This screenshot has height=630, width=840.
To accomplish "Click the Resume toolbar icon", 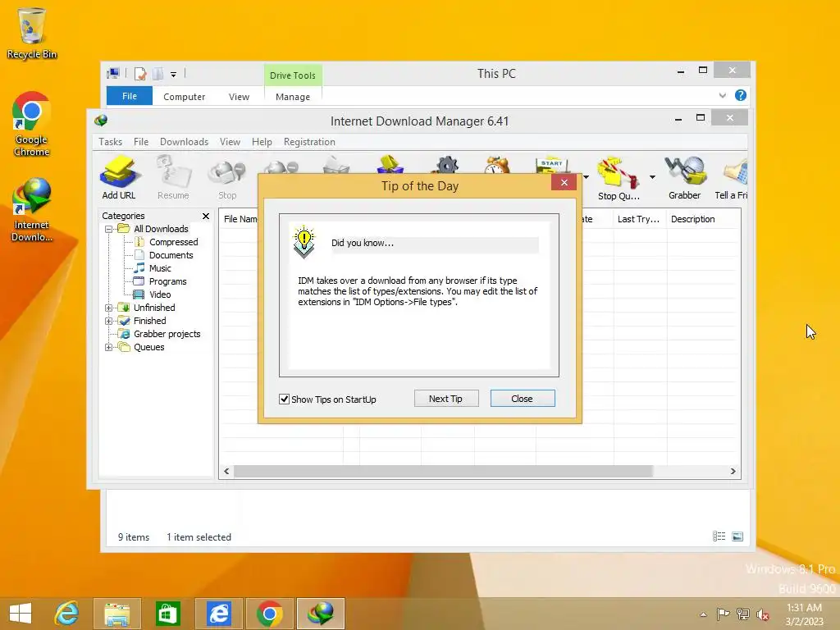I will (173, 178).
